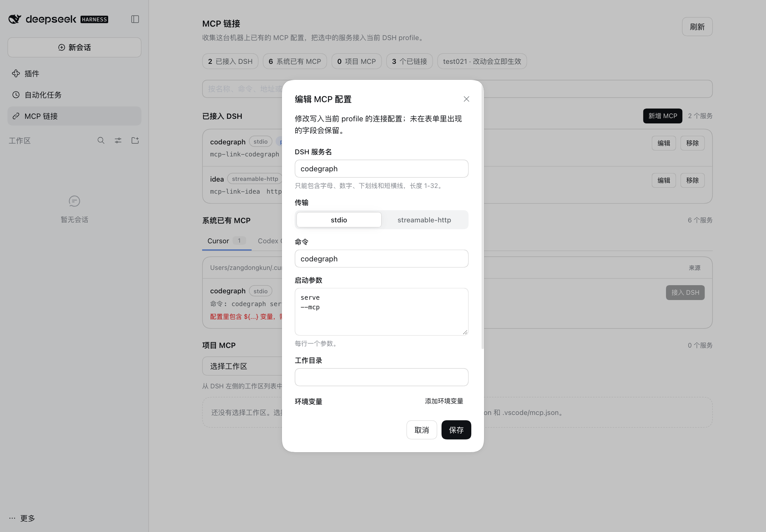
Task: Remove the codegraph connected service
Action: [692, 143]
